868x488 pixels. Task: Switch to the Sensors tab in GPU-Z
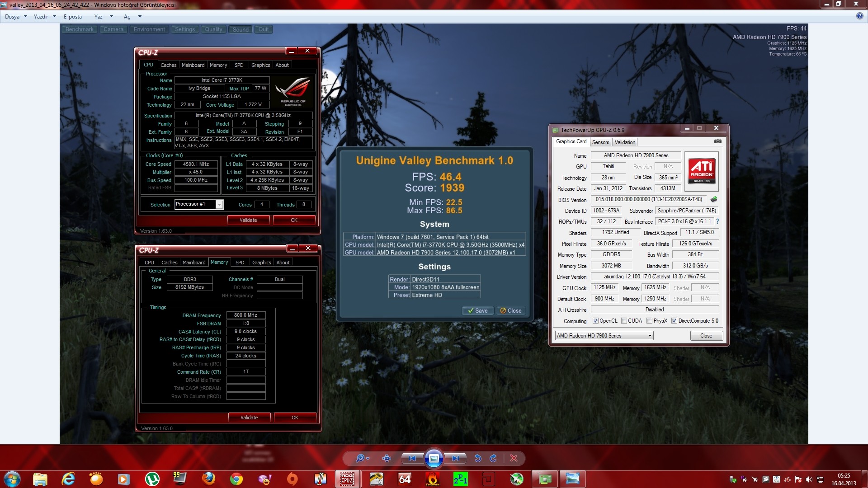pos(601,142)
